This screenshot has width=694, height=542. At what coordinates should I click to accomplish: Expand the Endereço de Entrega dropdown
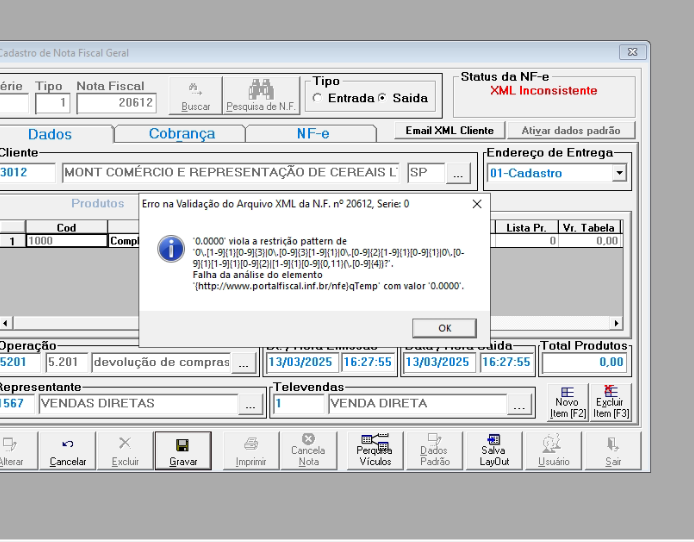click(620, 173)
